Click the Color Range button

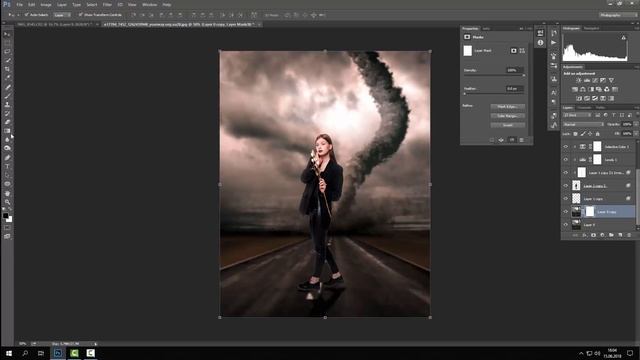[x=508, y=116]
